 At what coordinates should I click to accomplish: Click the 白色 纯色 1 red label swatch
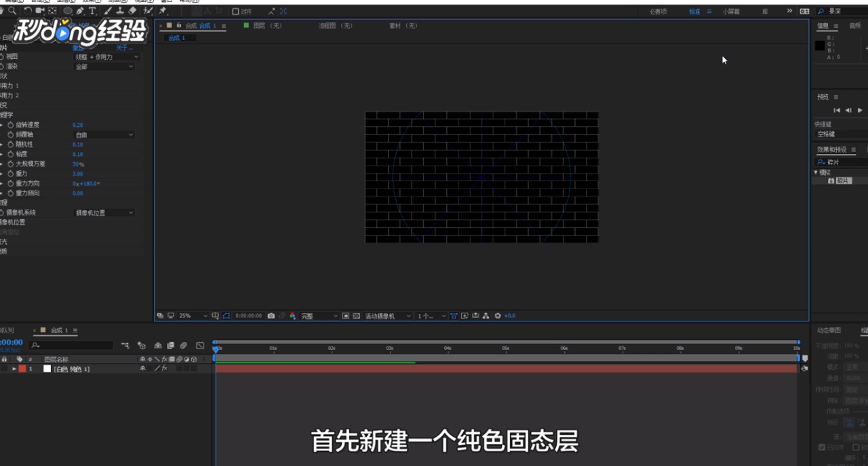[x=22, y=369]
